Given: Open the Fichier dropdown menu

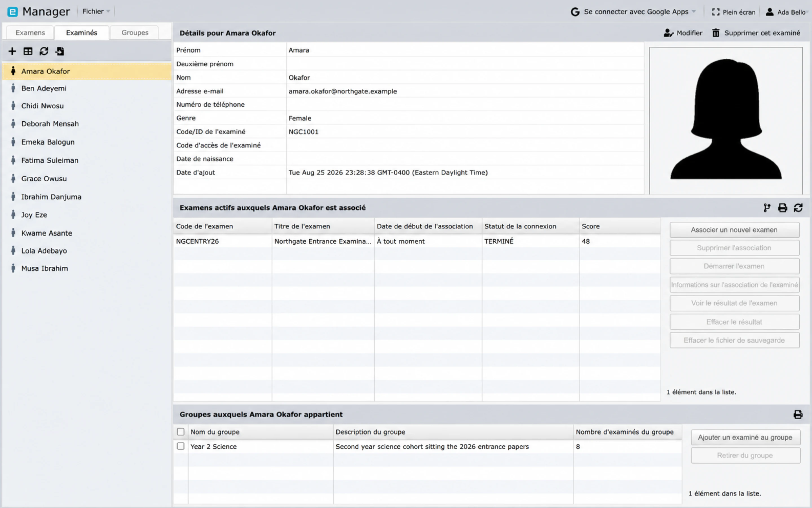Looking at the screenshot, I should click(96, 11).
